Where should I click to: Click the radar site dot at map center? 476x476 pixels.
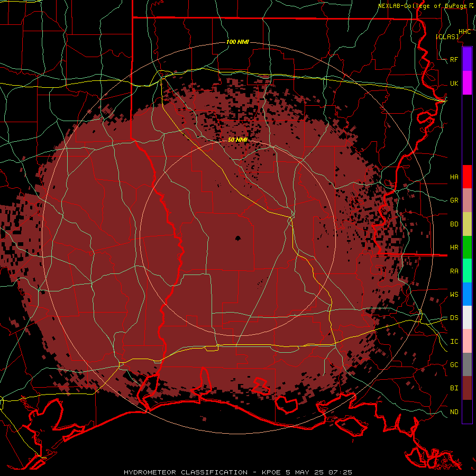(x=238, y=239)
